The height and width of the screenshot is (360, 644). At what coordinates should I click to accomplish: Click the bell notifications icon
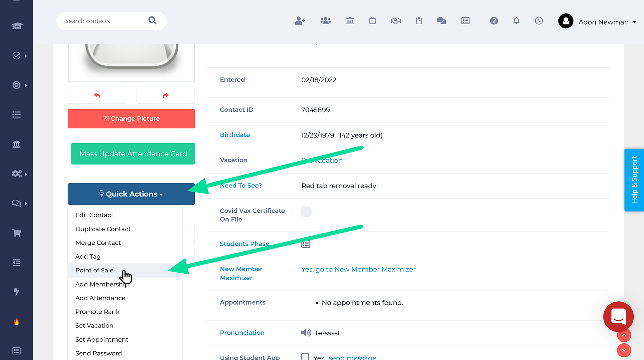[x=516, y=21]
